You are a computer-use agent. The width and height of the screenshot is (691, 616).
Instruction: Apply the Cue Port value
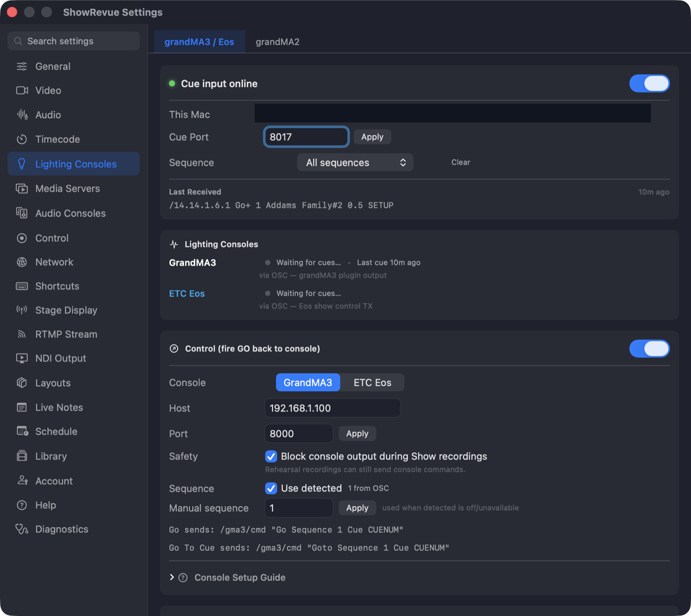click(x=372, y=137)
